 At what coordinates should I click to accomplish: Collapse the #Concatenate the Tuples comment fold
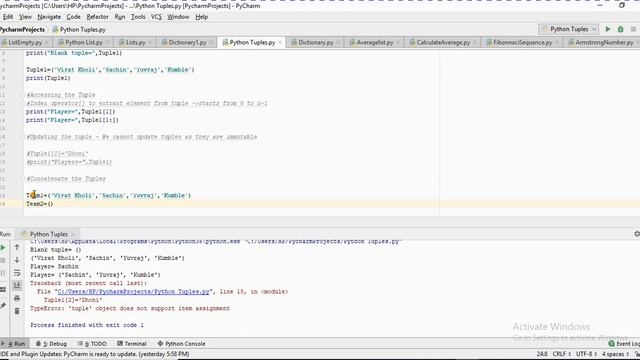tap(24, 179)
